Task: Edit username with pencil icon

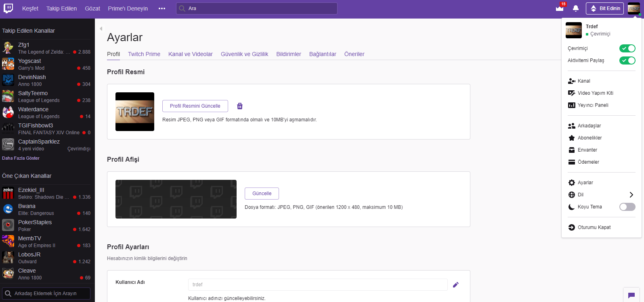Action: pos(456,285)
